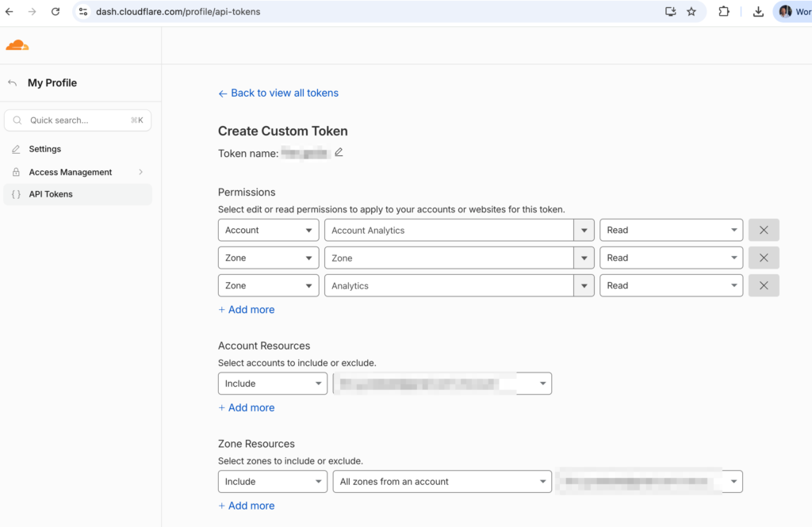Remove the Zone Analytics permission row
The image size is (812, 527).
pos(764,285)
